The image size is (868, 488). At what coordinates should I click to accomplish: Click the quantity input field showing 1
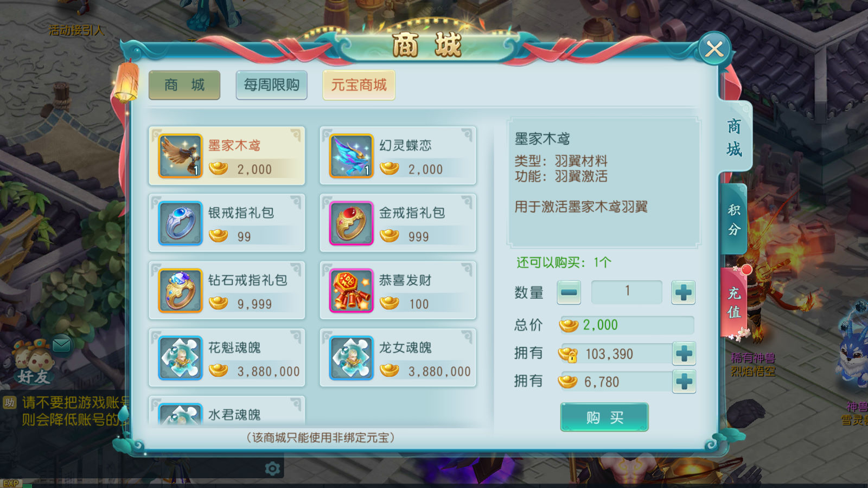click(x=627, y=292)
